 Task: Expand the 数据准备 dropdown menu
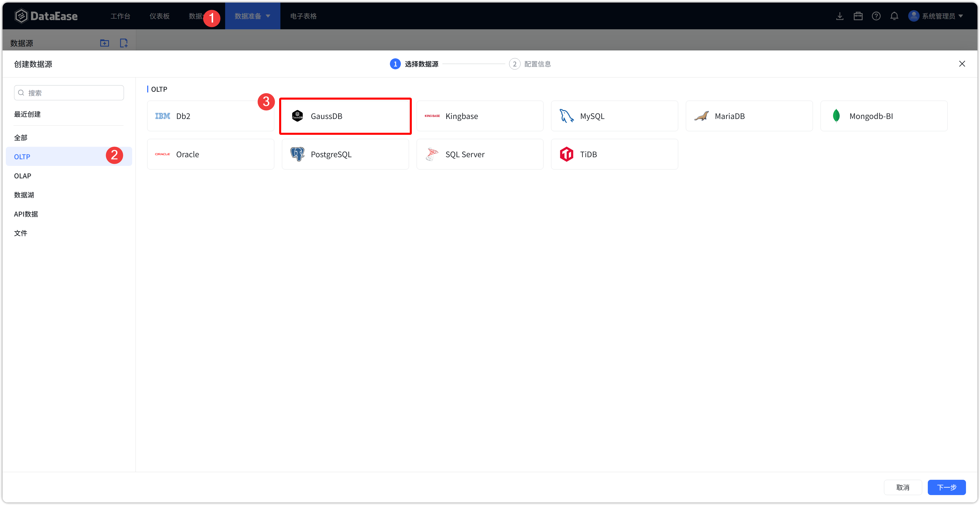pyautogui.click(x=253, y=16)
